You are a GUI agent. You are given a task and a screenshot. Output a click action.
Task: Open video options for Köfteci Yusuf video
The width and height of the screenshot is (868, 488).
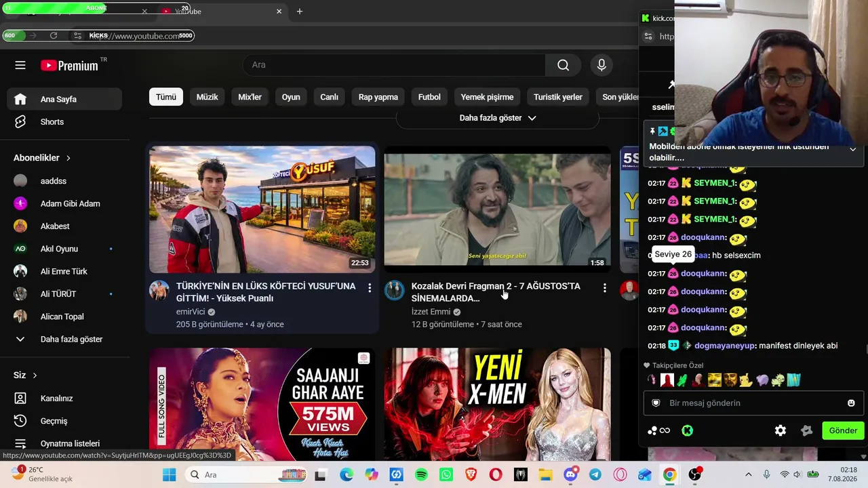370,288
